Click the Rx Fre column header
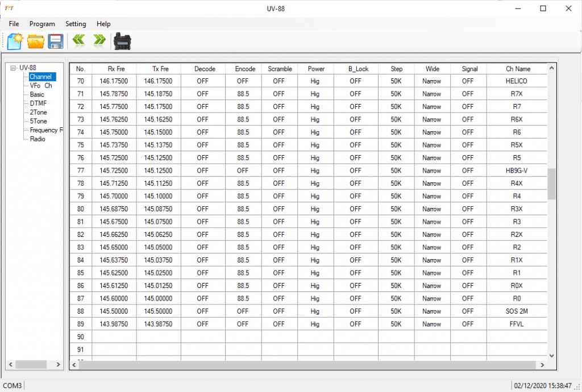 [114, 69]
